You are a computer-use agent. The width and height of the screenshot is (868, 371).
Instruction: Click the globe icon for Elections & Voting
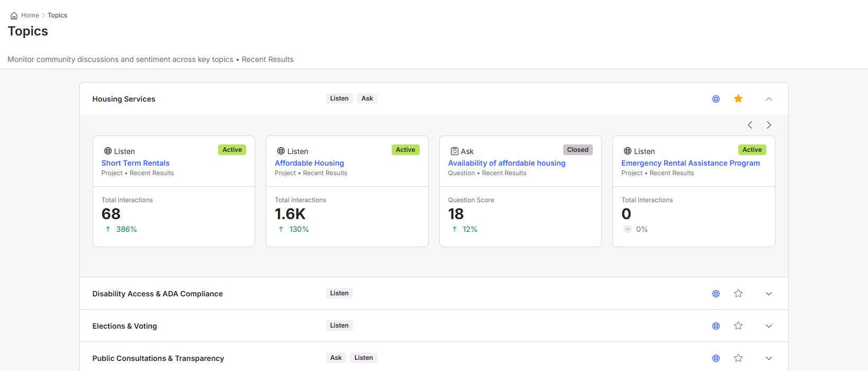coord(716,326)
